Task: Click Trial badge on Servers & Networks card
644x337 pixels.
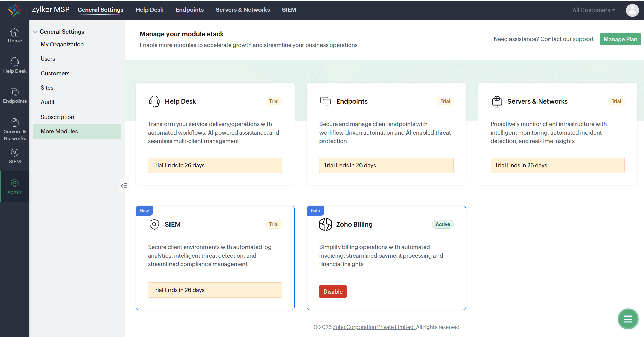Action: (x=616, y=101)
